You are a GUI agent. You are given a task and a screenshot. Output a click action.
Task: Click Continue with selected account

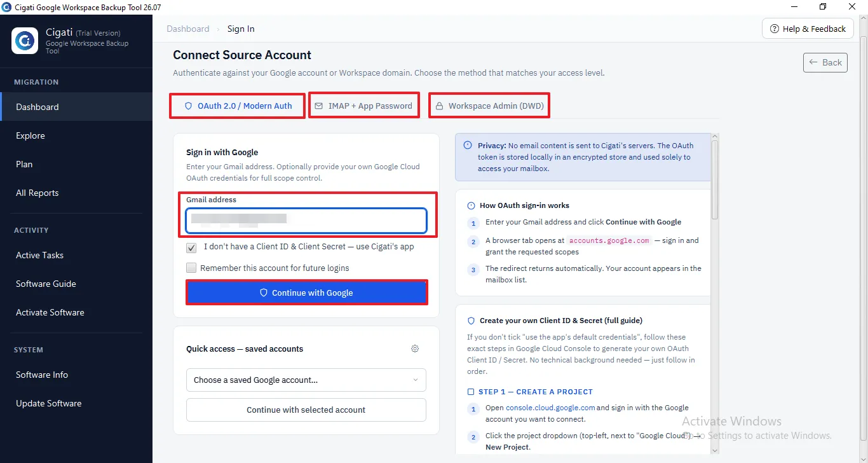coord(306,410)
